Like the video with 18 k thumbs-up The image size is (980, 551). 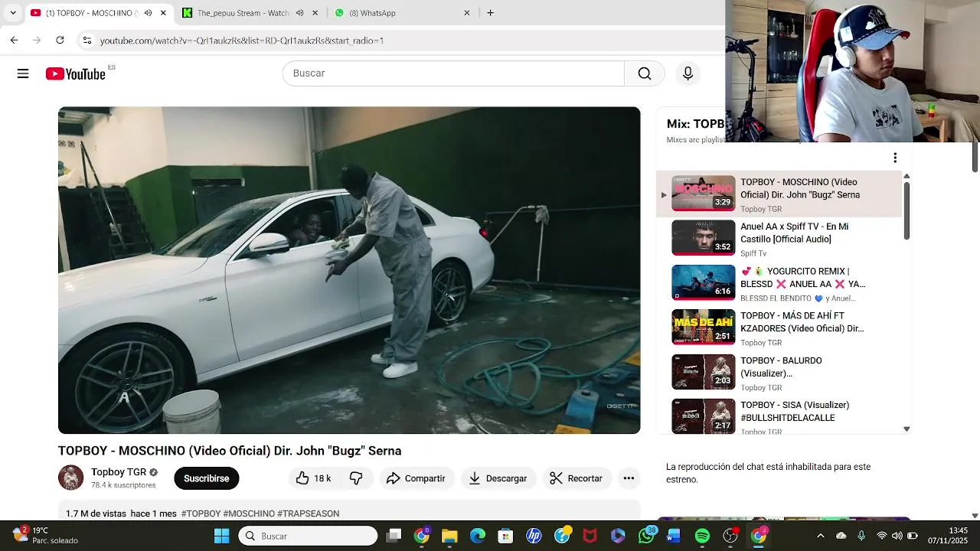315,478
